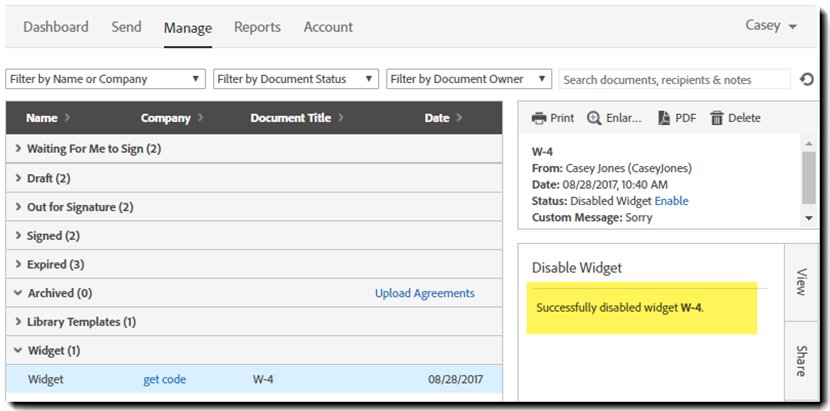The height and width of the screenshot is (411, 830).
Task: Open the Reports tab
Action: 257,27
